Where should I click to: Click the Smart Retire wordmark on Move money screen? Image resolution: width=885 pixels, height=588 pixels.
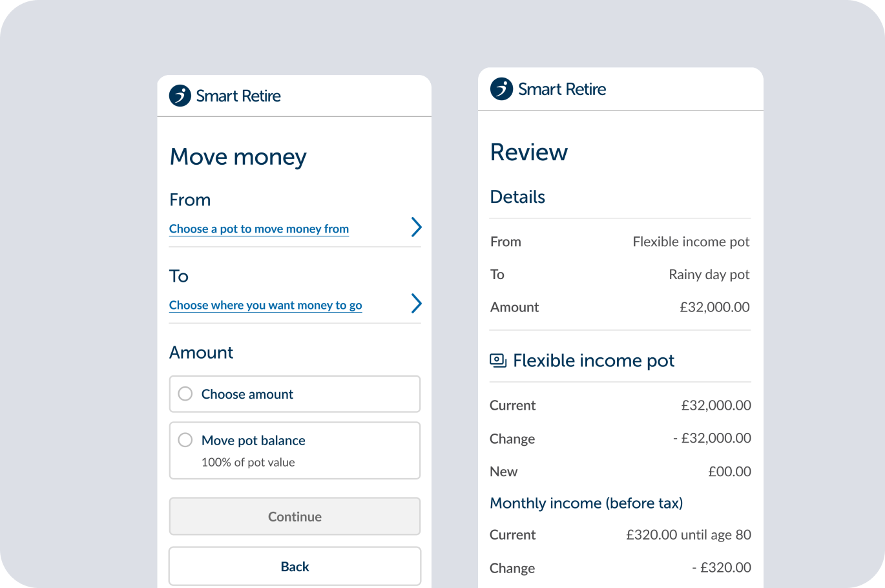pos(238,96)
